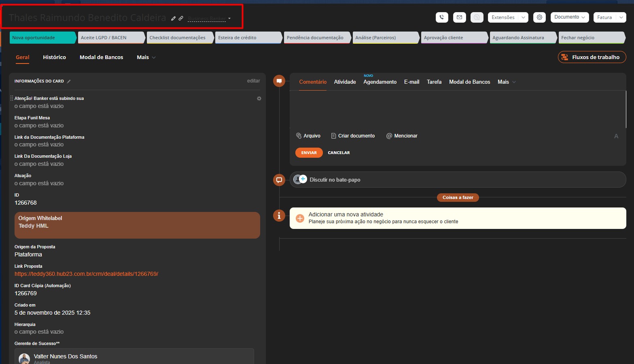Image resolution: width=634 pixels, height=364 pixels.
Task: Click the email envelope icon button
Action: coord(459,17)
